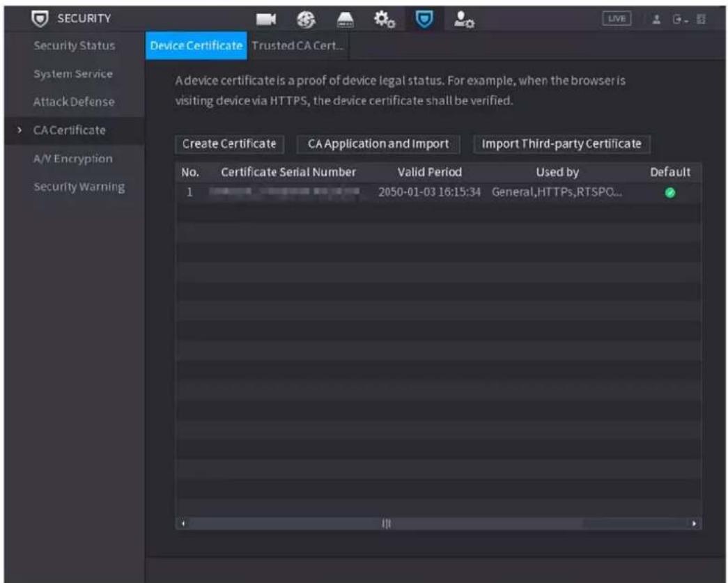Click the Create Certificate button

pos(229,144)
